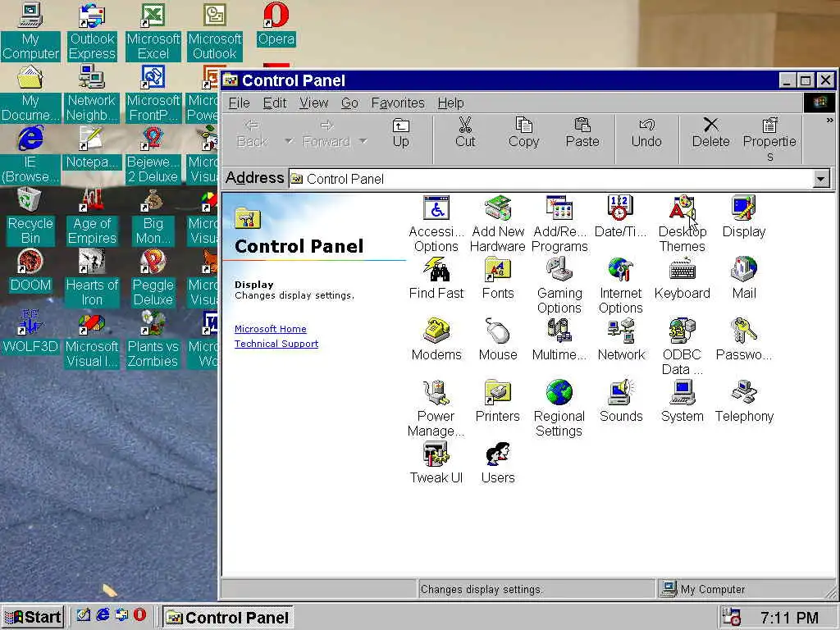Click the Properties toolbar button

(769, 139)
